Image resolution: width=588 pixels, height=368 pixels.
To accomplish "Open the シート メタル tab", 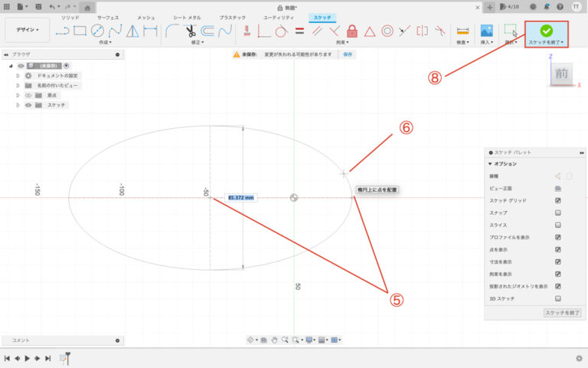I will (x=187, y=17).
